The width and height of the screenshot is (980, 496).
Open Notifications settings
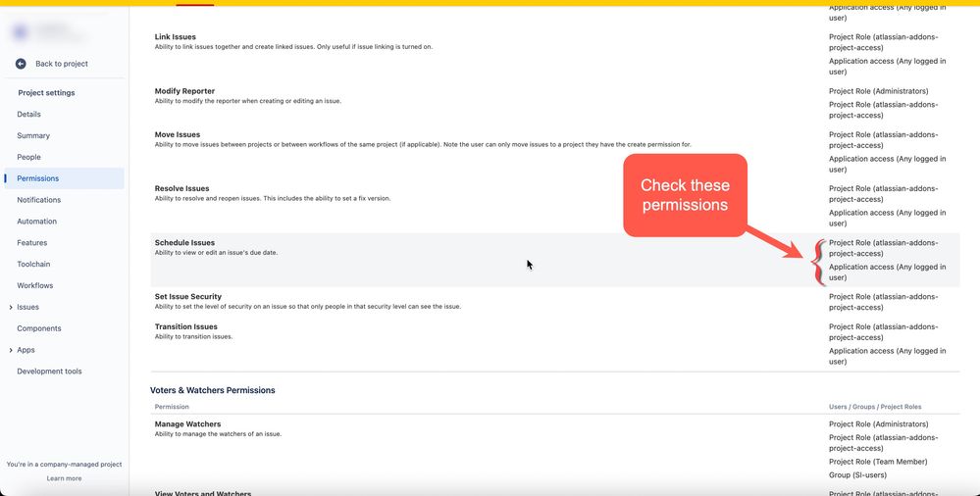pyautogui.click(x=39, y=200)
